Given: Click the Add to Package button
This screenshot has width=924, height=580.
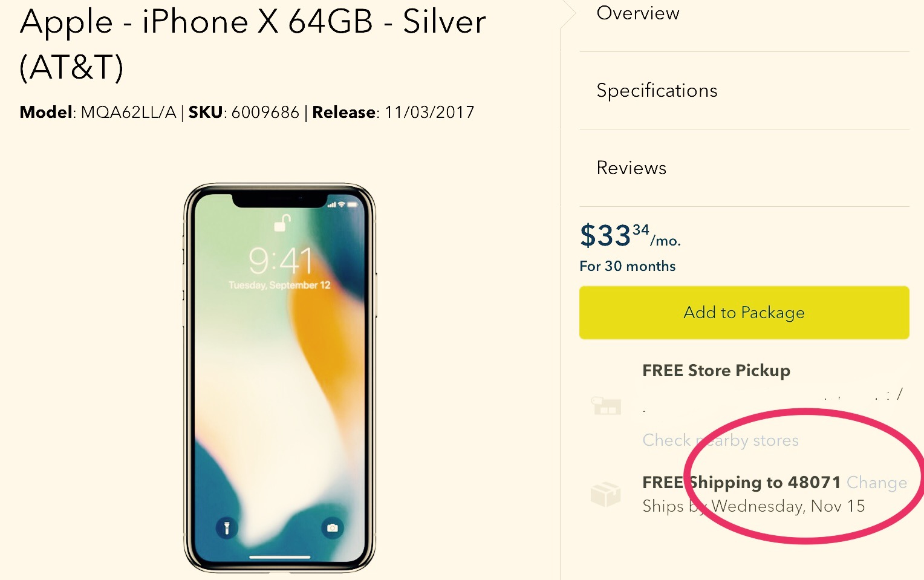Looking at the screenshot, I should click(744, 313).
